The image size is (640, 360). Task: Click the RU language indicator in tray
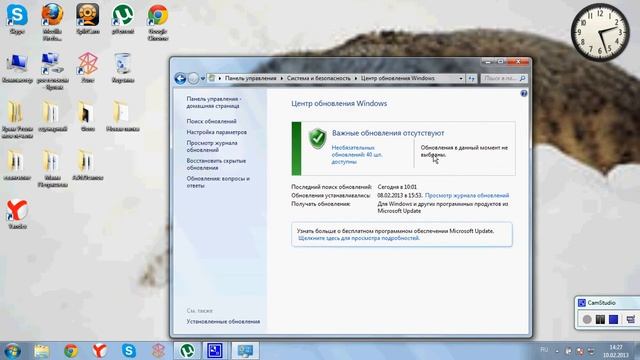point(544,350)
